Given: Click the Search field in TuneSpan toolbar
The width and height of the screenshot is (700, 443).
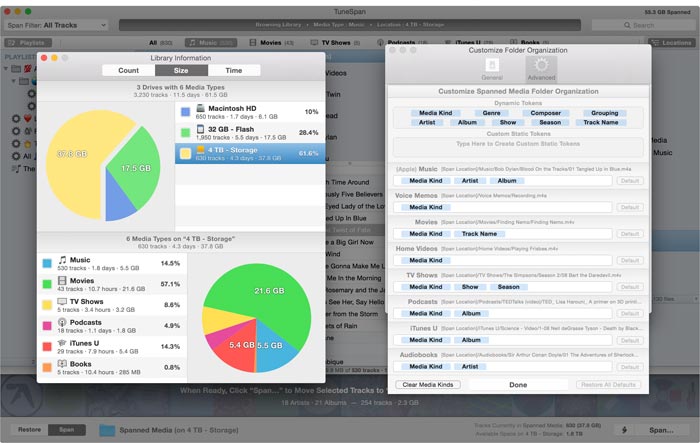Looking at the screenshot, I should coord(643,25).
